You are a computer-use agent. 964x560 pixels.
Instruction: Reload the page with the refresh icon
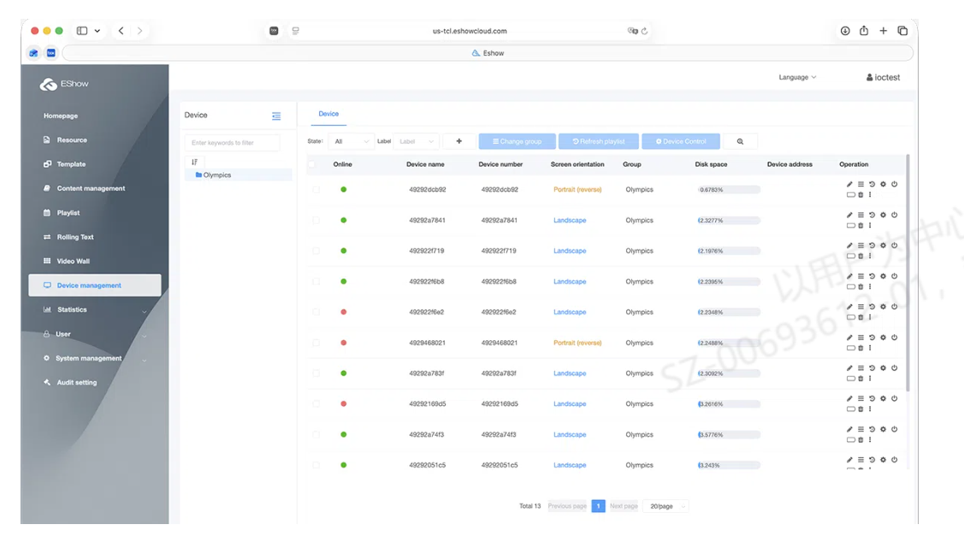pyautogui.click(x=644, y=31)
